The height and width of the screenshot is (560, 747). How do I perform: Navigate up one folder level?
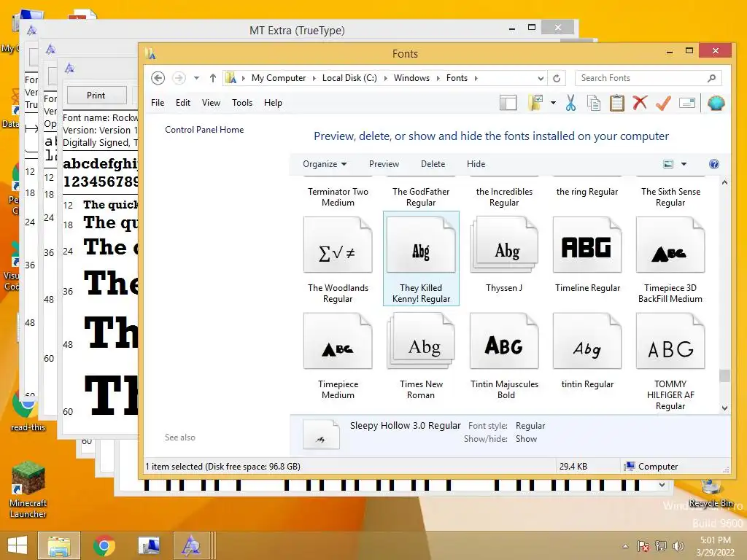pyautogui.click(x=212, y=78)
